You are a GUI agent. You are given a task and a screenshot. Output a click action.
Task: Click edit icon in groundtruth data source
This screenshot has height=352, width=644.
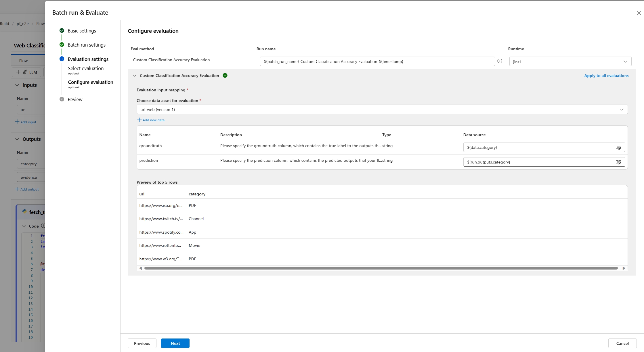tap(618, 148)
